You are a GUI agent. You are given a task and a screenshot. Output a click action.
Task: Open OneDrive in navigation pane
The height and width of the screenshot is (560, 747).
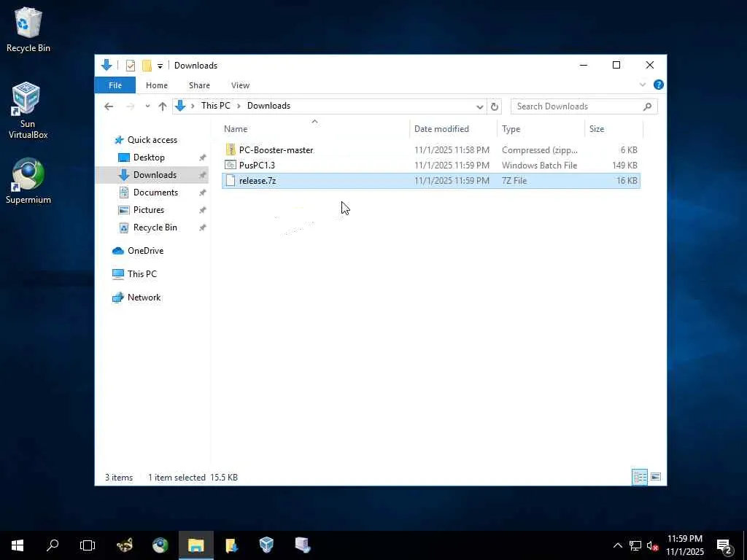point(145,251)
